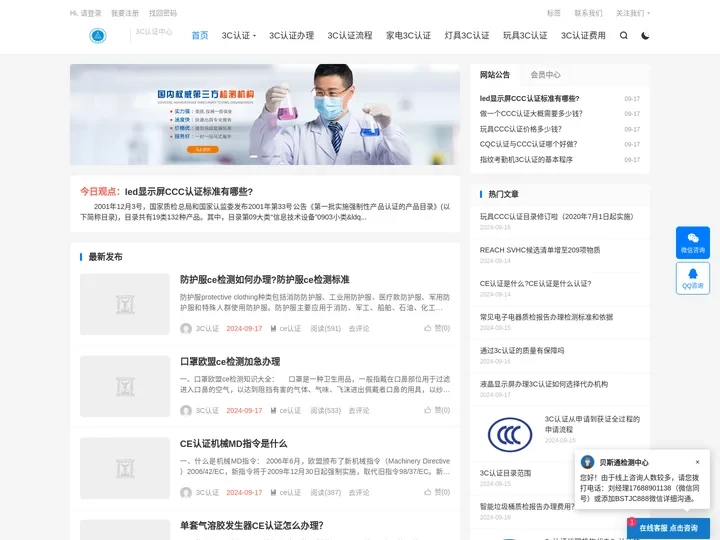The width and height of the screenshot is (720, 540).
Task: Click 去评论 on 口罩欧盟ce检测 article
Action: point(359,410)
